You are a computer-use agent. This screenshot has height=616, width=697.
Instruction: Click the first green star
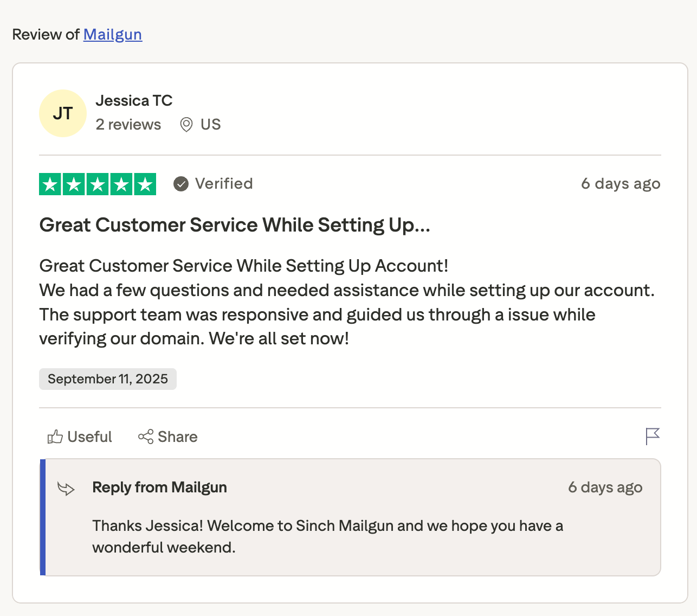[50, 184]
